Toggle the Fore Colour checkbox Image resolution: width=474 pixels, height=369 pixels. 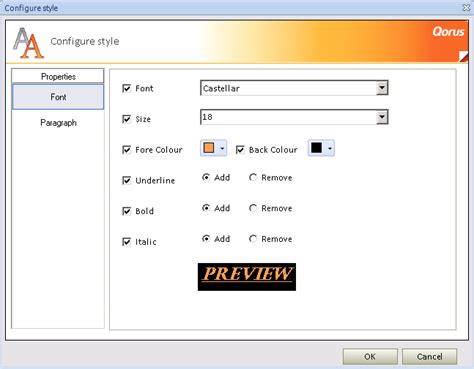coord(127,150)
